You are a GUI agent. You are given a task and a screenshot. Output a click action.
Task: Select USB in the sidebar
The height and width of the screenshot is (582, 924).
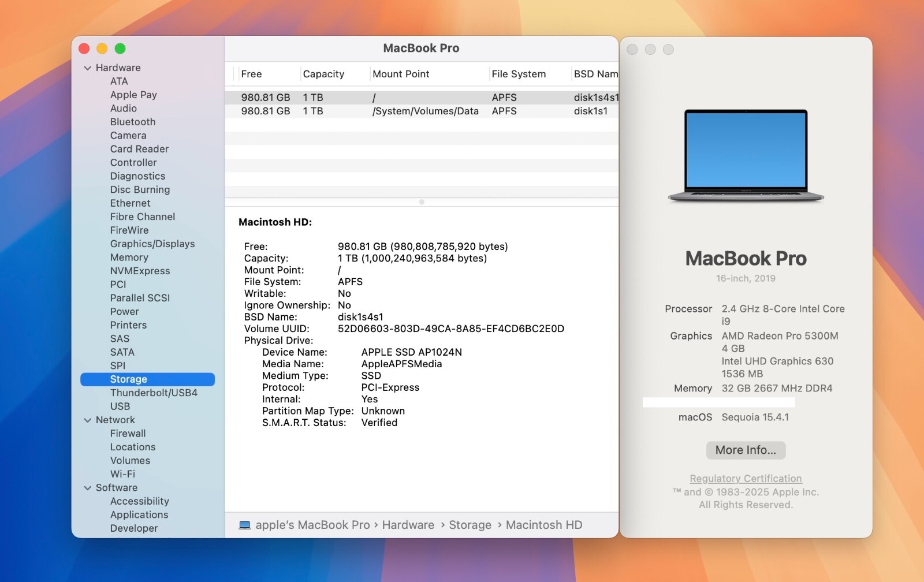pyautogui.click(x=120, y=406)
